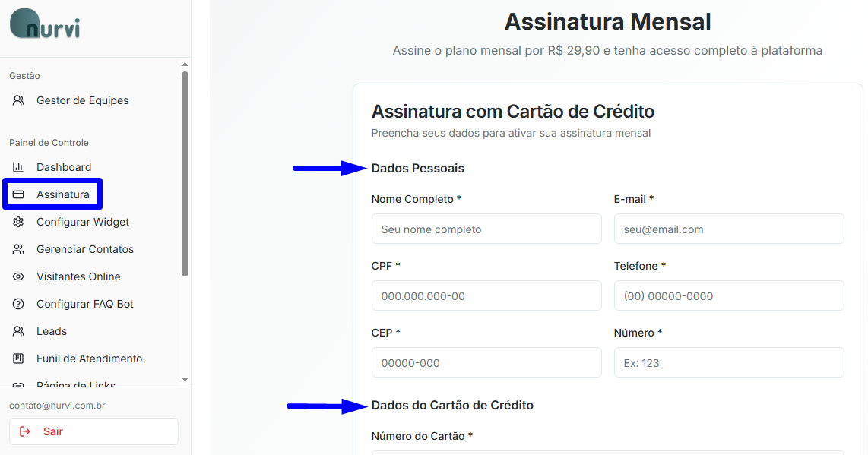This screenshot has width=868, height=455.
Task: Click into the E-mail field
Action: coord(729,229)
